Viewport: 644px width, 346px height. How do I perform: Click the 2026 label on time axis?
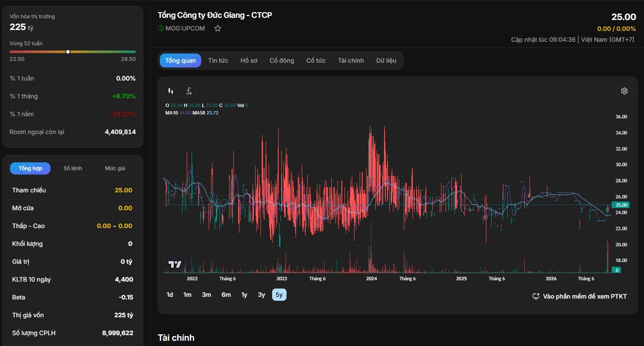pos(551,279)
